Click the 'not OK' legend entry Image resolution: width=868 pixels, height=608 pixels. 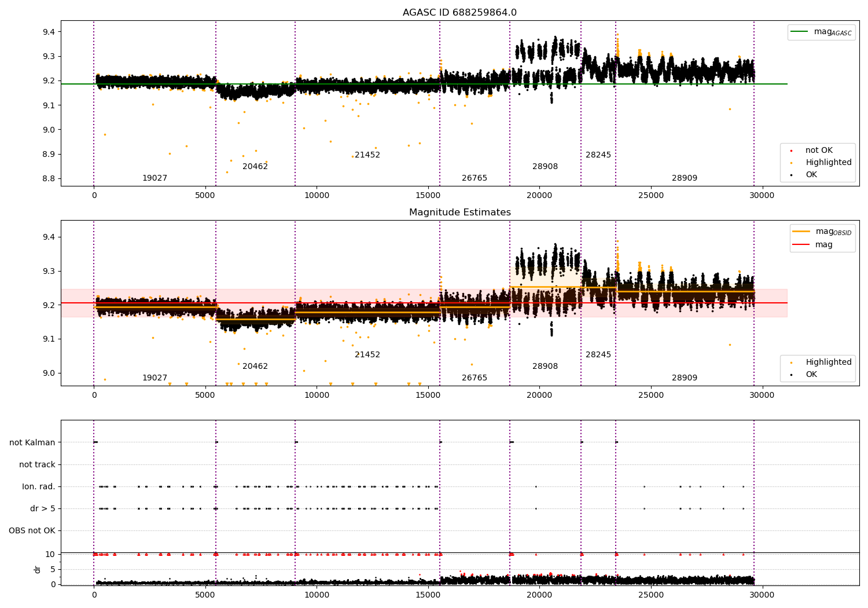click(819, 151)
